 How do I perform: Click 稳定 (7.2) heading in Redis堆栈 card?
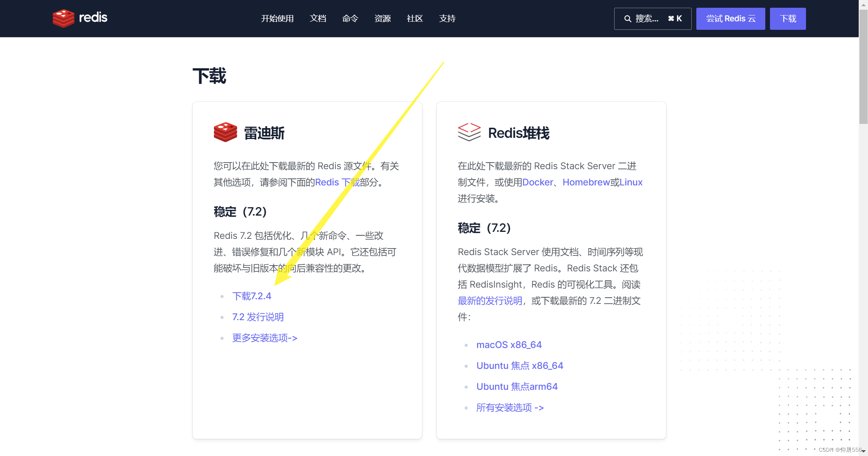click(x=484, y=228)
